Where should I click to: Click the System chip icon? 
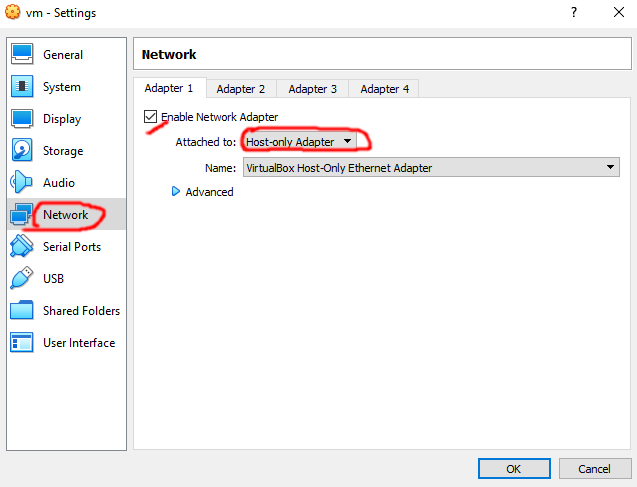tap(22, 87)
